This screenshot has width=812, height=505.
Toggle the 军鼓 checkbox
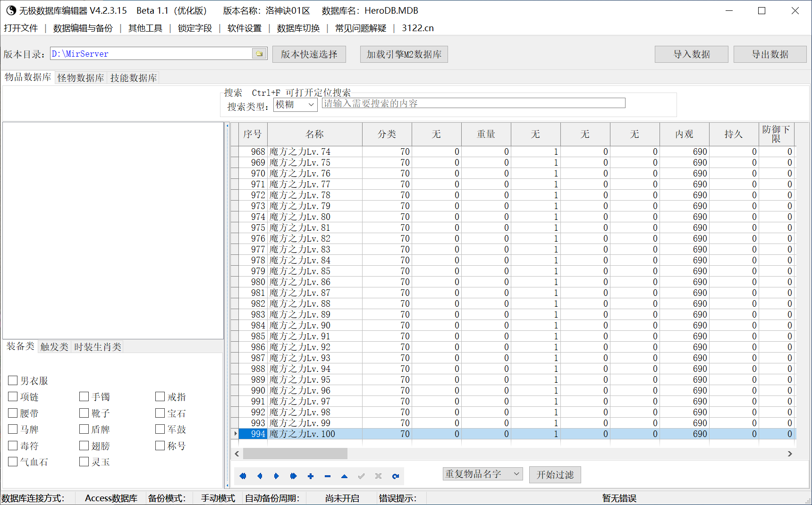click(x=160, y=429)
